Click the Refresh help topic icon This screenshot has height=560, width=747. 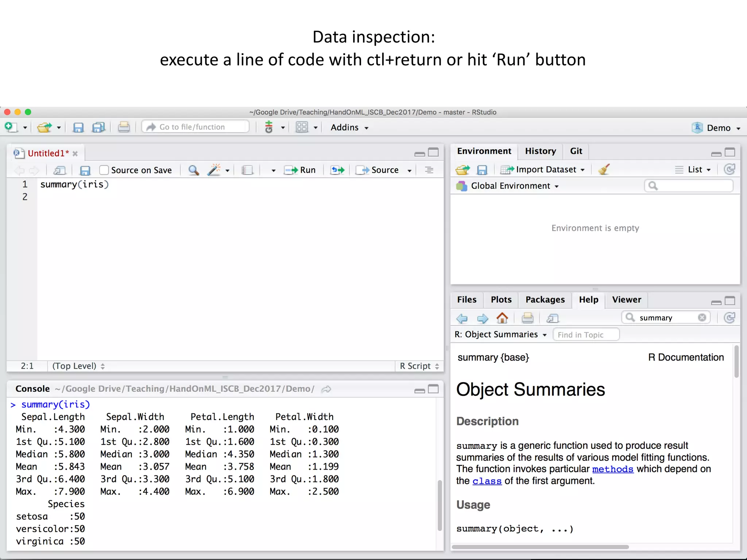(x=729, y=318)
